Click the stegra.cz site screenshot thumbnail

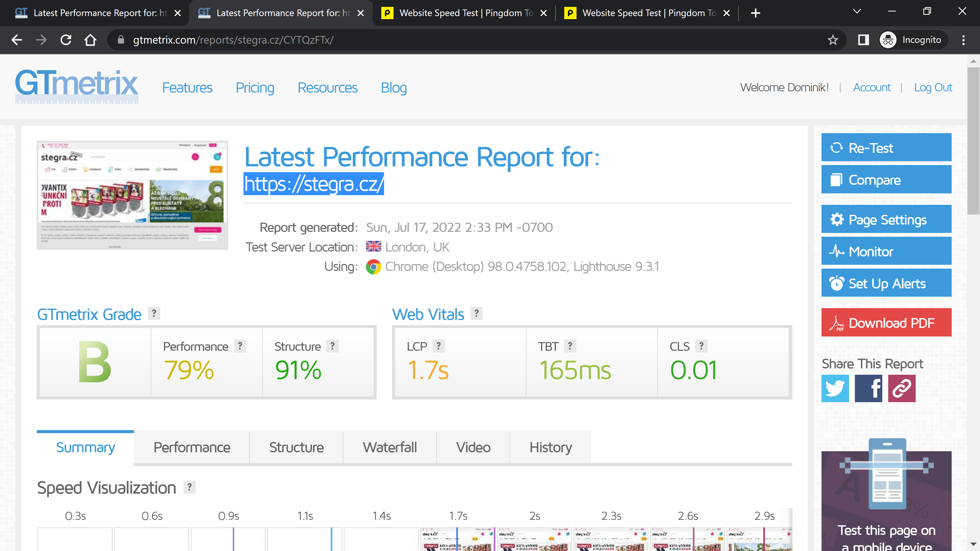(132, 195)
